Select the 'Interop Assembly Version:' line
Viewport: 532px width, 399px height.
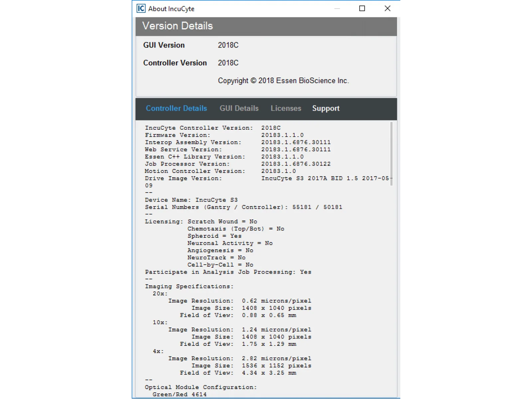238,142
